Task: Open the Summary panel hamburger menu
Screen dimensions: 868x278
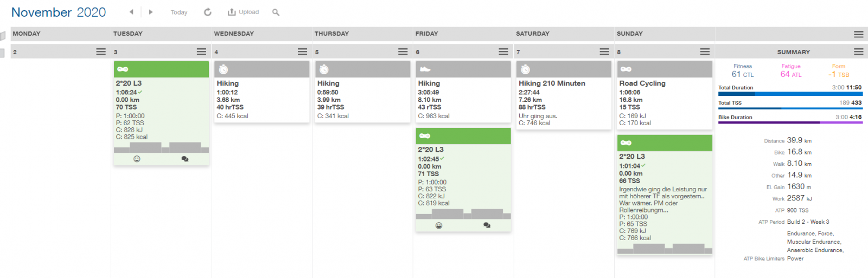Action: click(858, 51)
